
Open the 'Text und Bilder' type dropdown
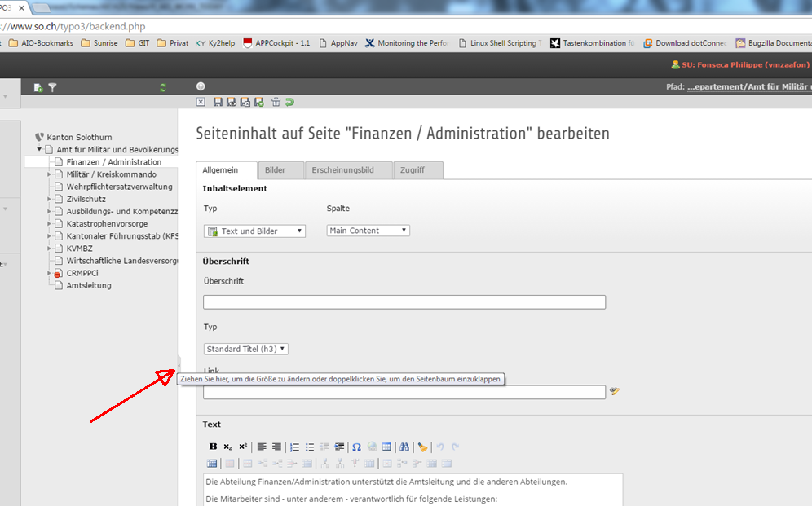click(254, 231)
